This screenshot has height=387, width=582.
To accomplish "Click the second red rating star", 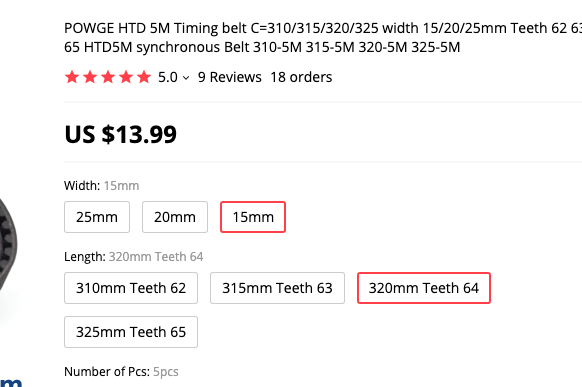I will [x=90, y=77].
